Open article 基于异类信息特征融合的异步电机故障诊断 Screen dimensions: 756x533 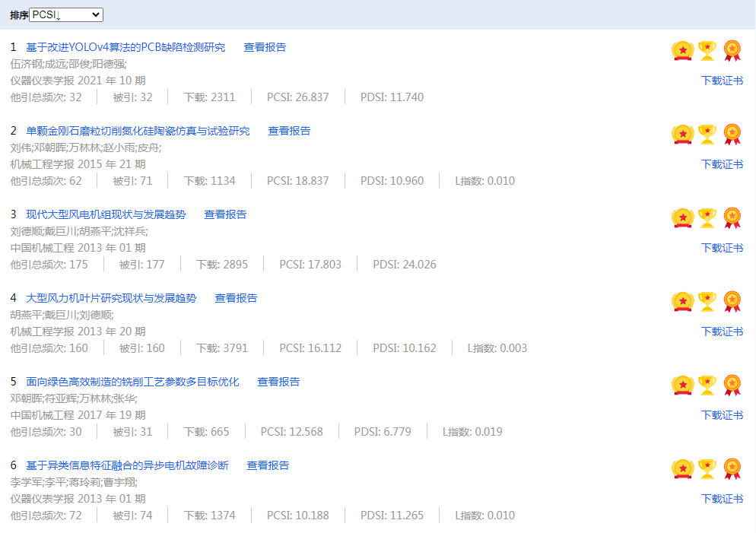point(127,465)
